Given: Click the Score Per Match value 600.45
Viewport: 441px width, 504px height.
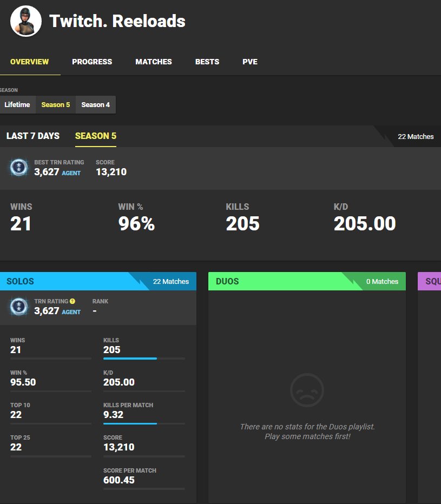Looking at the screenshot, I should click(119, 480).
